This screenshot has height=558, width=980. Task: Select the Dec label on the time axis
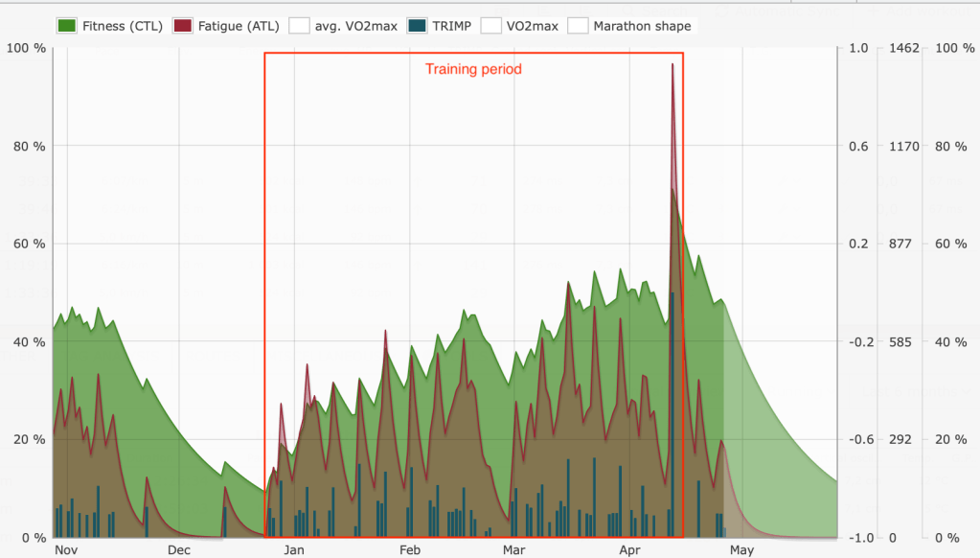click(x=179, y=550)
